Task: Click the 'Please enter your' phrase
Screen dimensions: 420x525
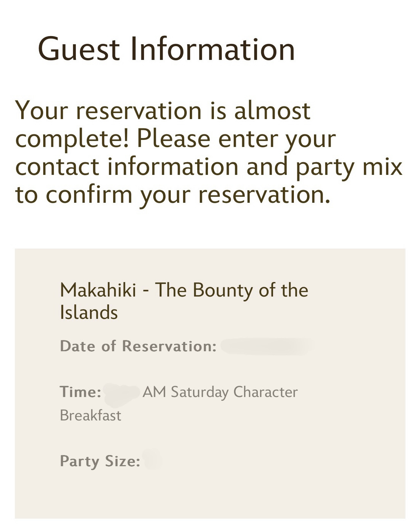Action: (236, 138)
